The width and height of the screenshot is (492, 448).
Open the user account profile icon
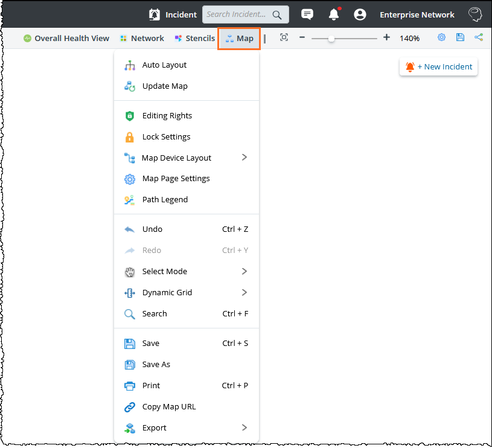coord(360,14)
